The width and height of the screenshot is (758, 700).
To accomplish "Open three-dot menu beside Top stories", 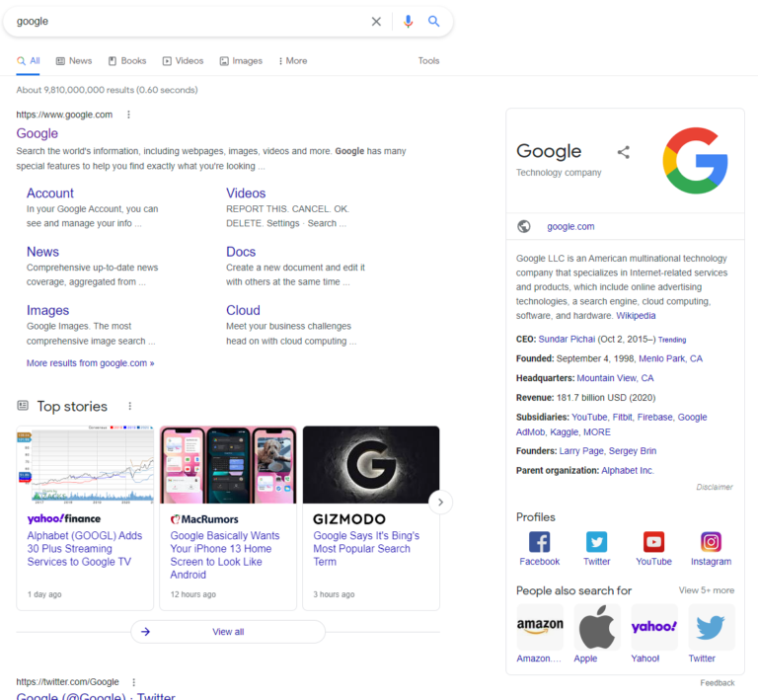I will [x=129, y=406].
